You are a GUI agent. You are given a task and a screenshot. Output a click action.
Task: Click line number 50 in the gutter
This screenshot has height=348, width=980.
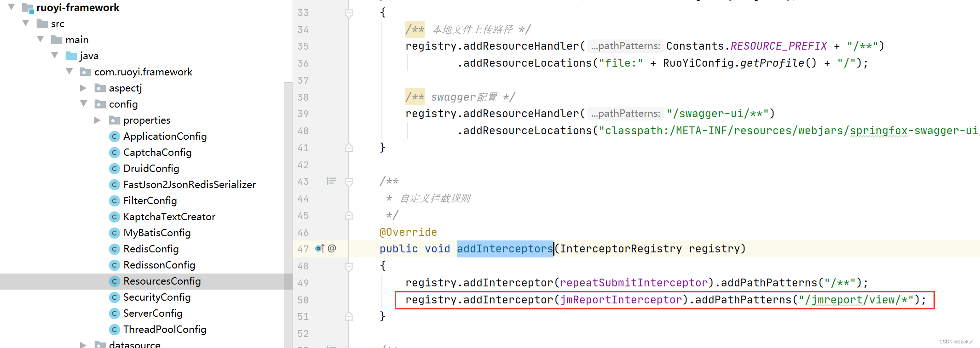303,300
